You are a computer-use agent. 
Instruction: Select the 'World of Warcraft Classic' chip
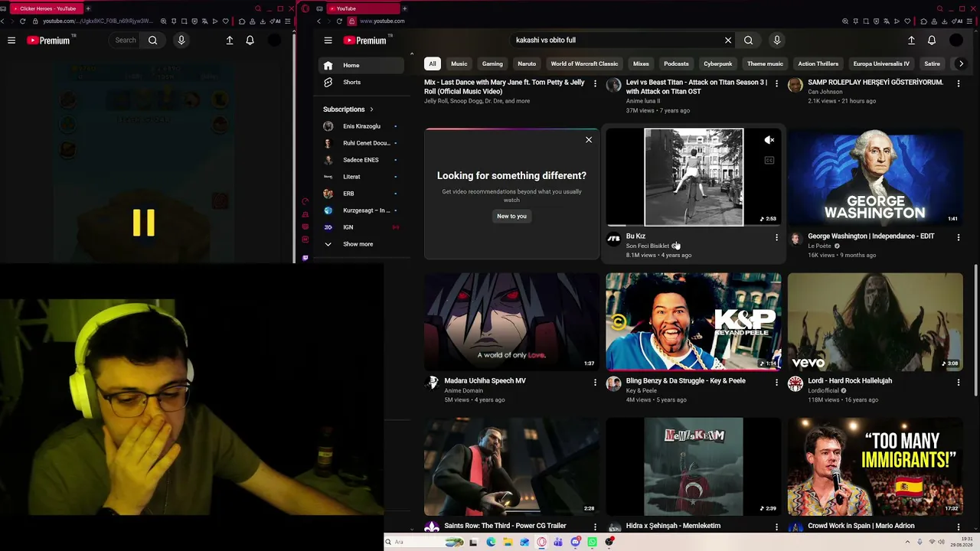[584, 64]
